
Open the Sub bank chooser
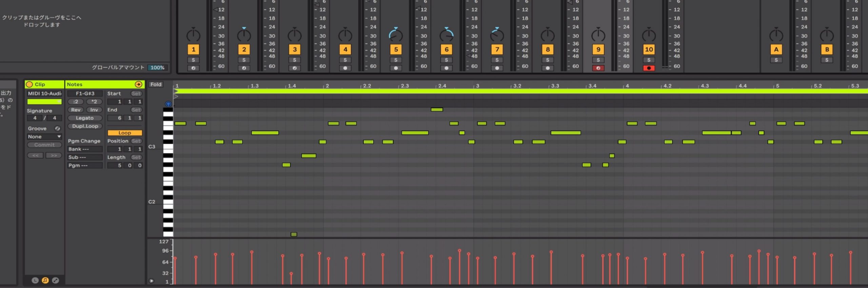(85, 157)
